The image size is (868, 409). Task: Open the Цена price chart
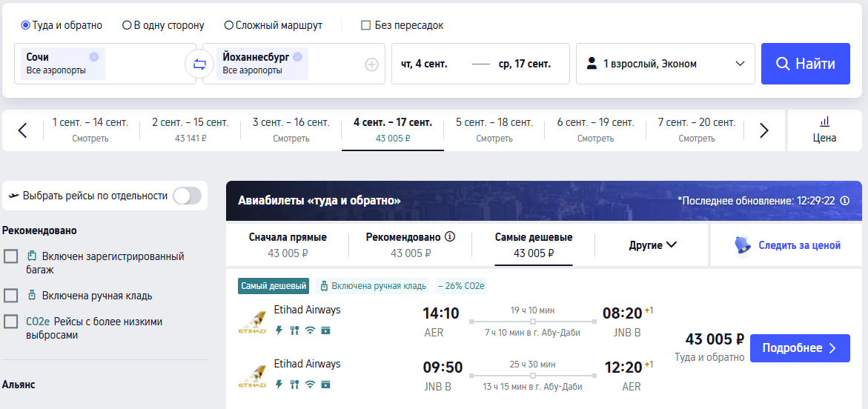[824, 130]
